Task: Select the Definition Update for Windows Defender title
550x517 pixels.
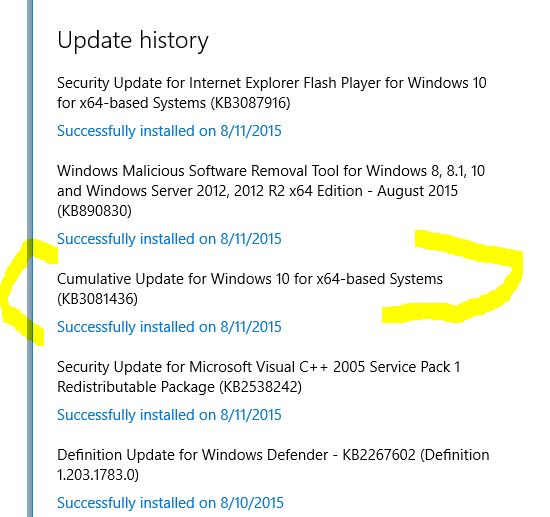Action: tap(273, 465)
